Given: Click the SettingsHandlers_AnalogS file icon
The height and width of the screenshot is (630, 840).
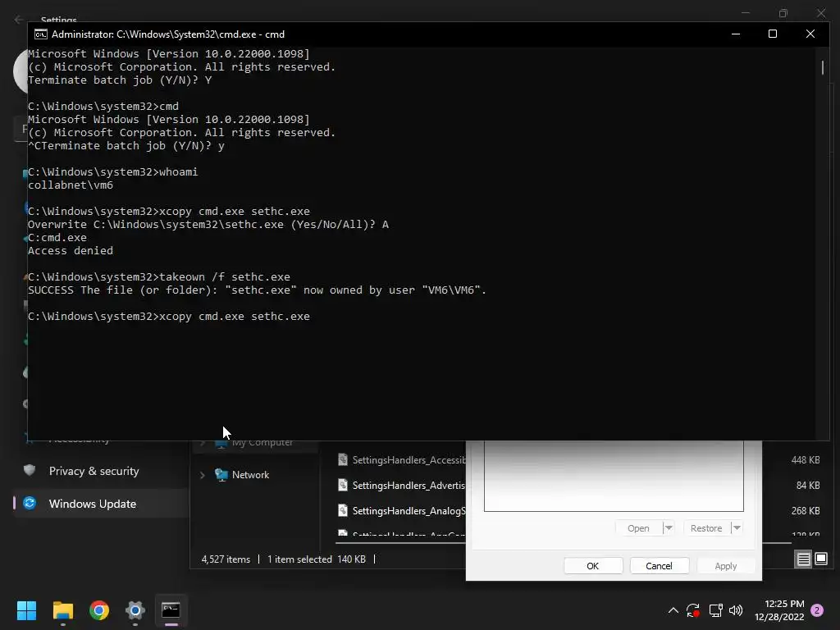Looking at the screenshot, I should [x=343, y=510].
